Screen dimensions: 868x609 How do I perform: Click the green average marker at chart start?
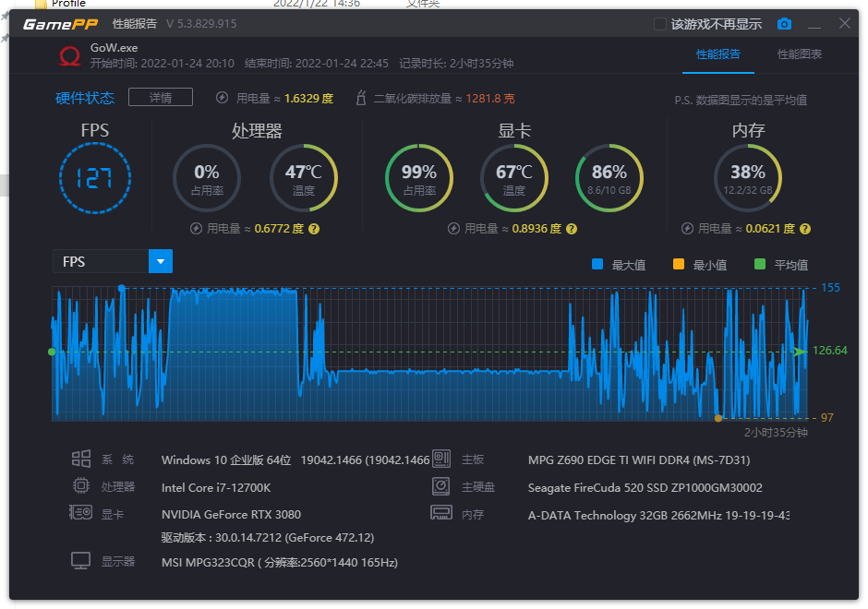[52, 352]
